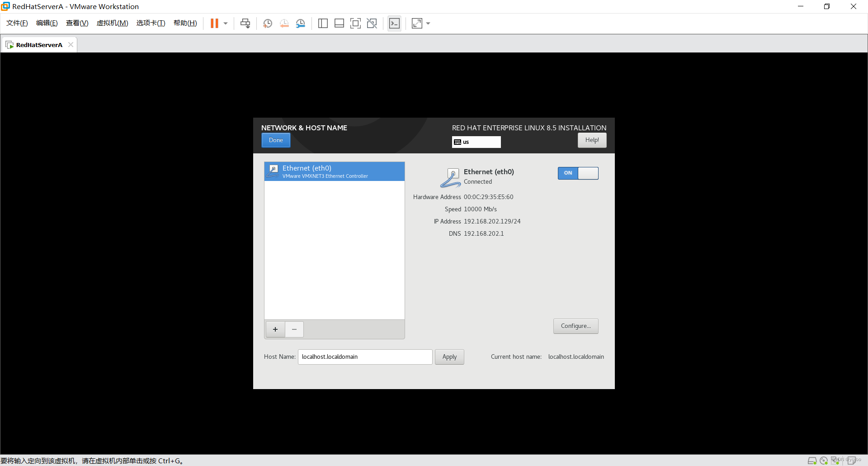Click the stretch guest display icon
Image resolution: width=868 pixels, height=466 pixels.
coord(417,24)
